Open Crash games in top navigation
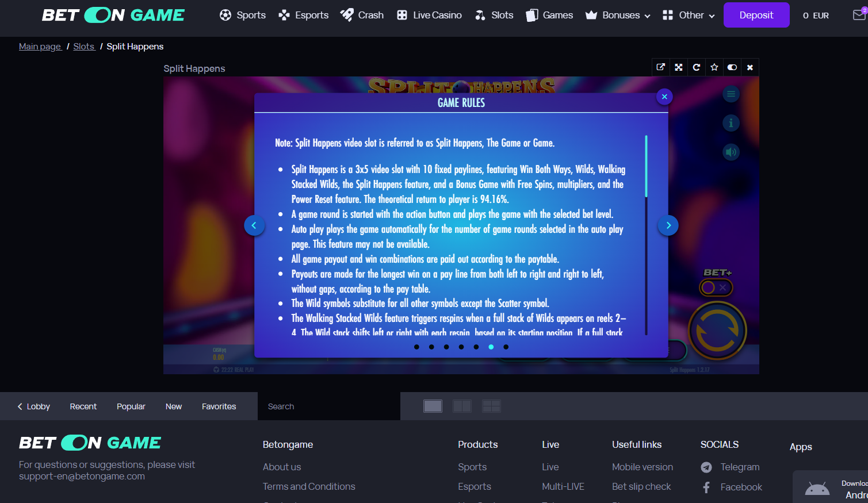 pyautogui.click(x=362, y=15)
